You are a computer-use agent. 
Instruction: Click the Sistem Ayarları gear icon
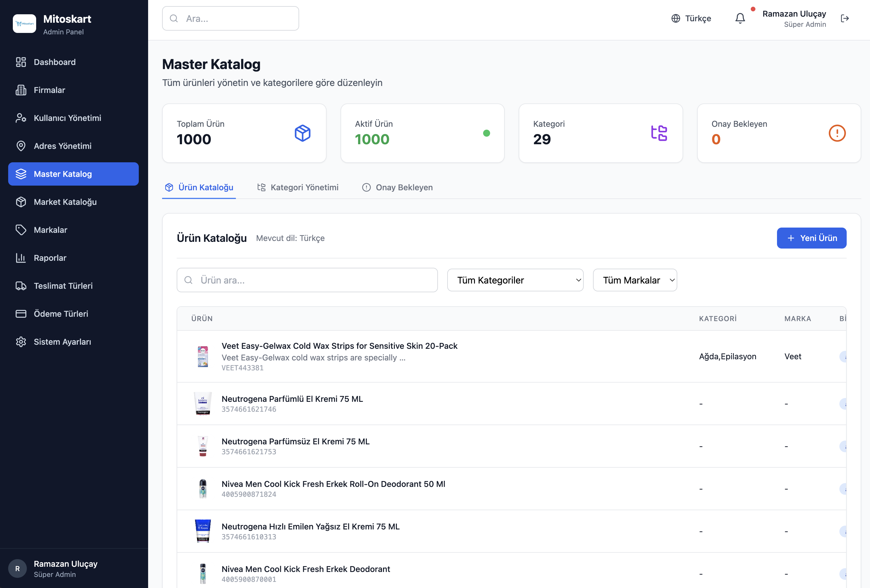coord(21,341)
